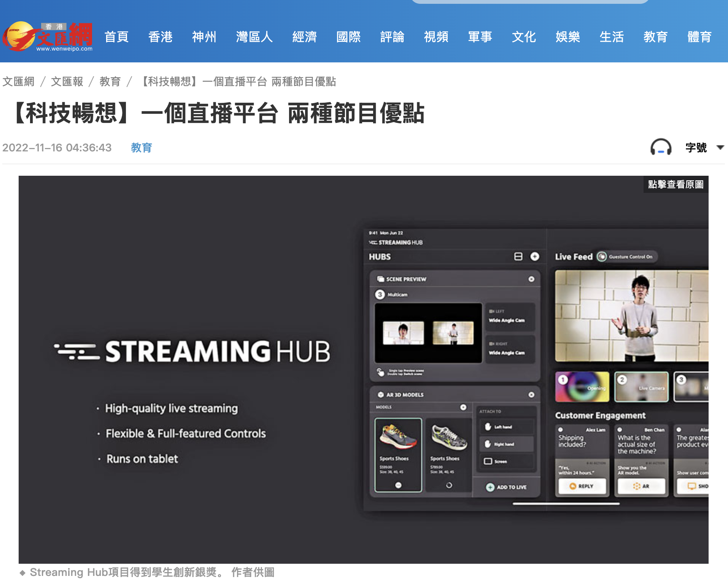Open the 灣區人 section

(x=254, y=37)
